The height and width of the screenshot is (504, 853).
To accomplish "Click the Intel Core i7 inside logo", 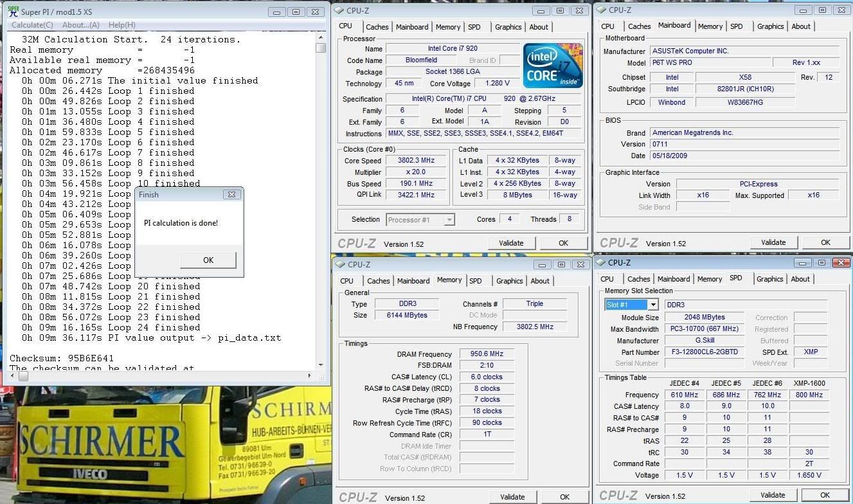I will click(553, 65).
